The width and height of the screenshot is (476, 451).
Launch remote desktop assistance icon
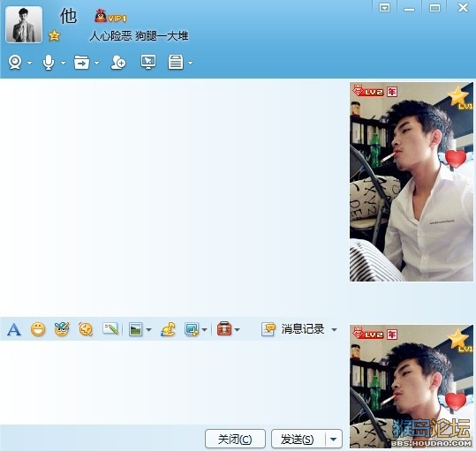(148, 62)
